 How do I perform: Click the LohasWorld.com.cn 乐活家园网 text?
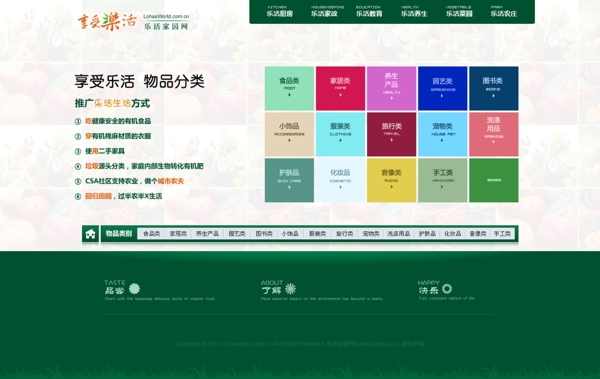pyautogui.click(x=166, y=22)
